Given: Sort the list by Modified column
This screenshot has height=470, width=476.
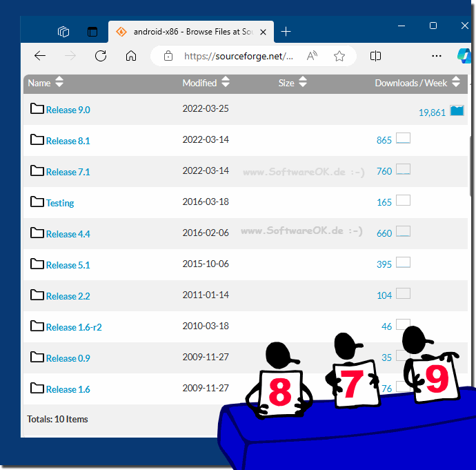Looking at the screenshot, I should (206, 83).
